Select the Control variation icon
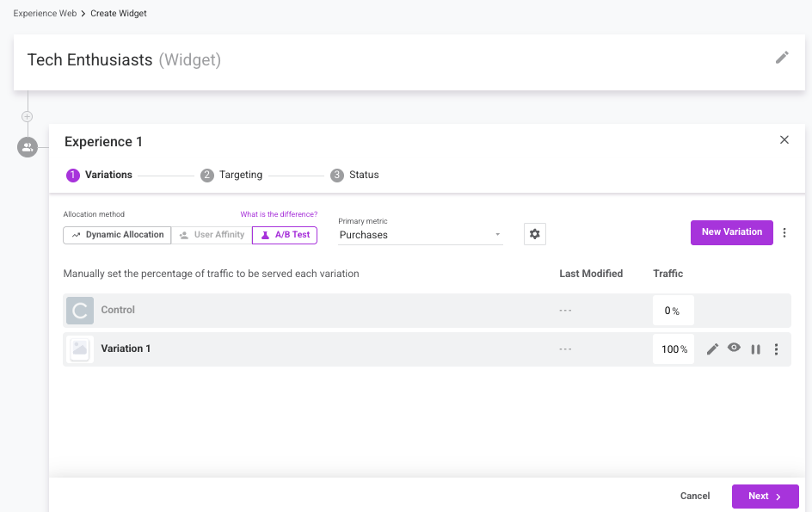Screen dimensions: 812x512 coord(80,311)
